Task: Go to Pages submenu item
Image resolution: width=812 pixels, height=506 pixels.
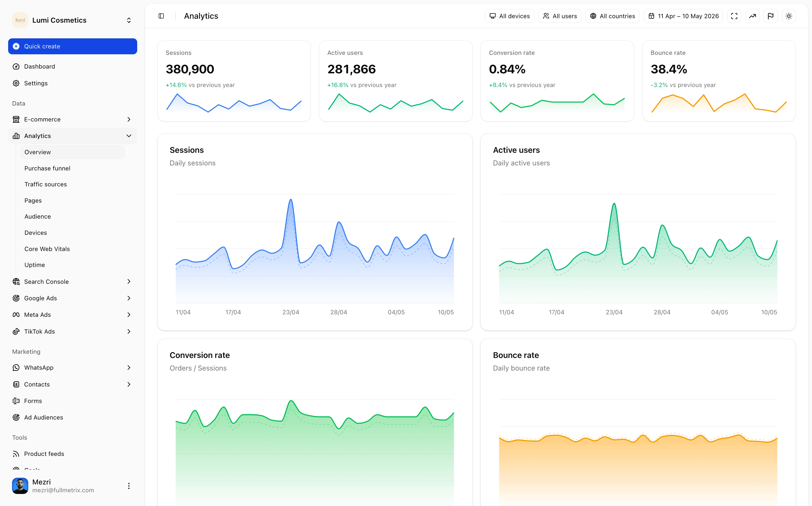Action: coord(33,200)
